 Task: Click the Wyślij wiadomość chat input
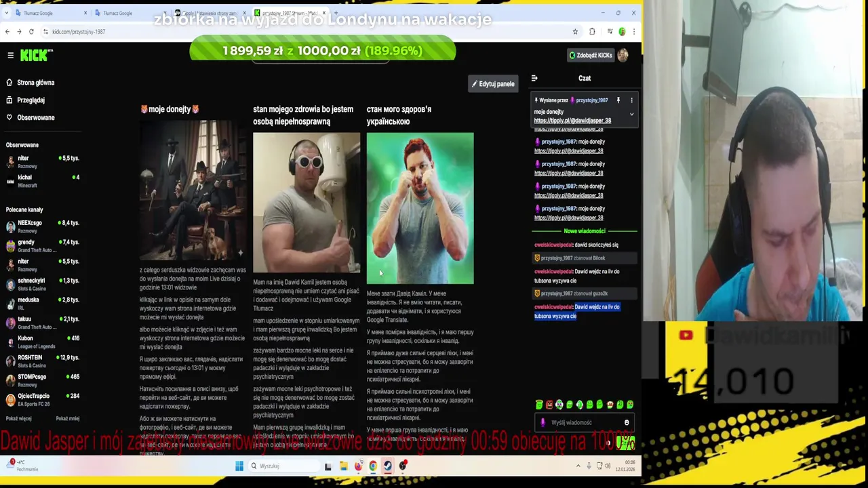click(x=585, y=422)
